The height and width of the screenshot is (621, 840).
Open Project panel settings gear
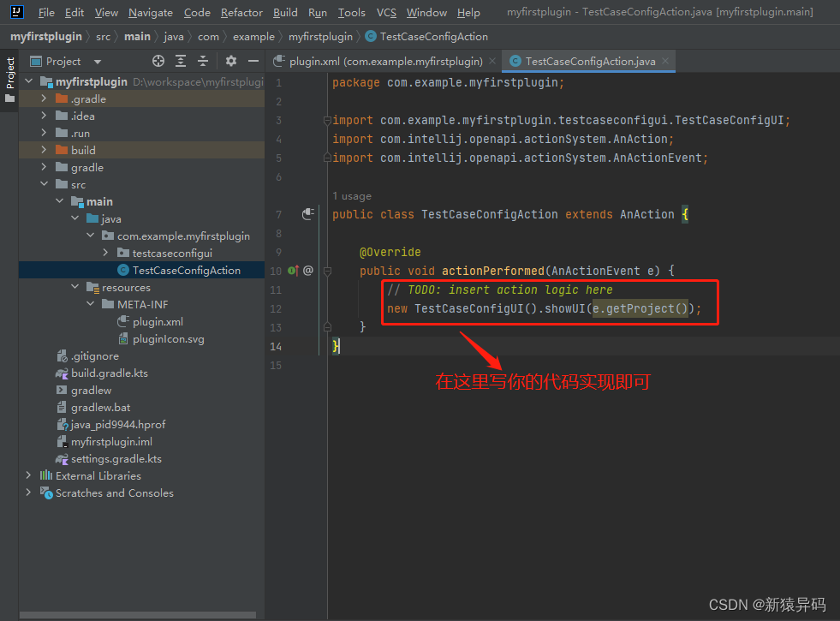231,61
